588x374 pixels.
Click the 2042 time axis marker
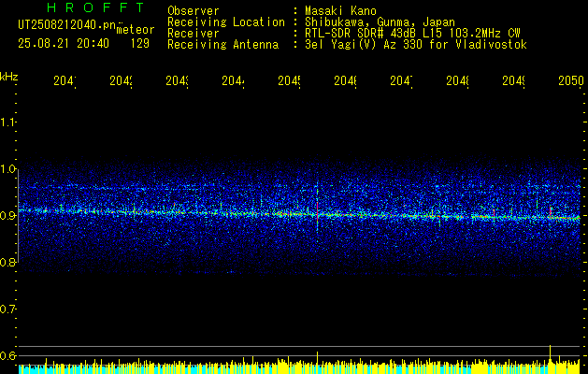(x=121, y=80)
